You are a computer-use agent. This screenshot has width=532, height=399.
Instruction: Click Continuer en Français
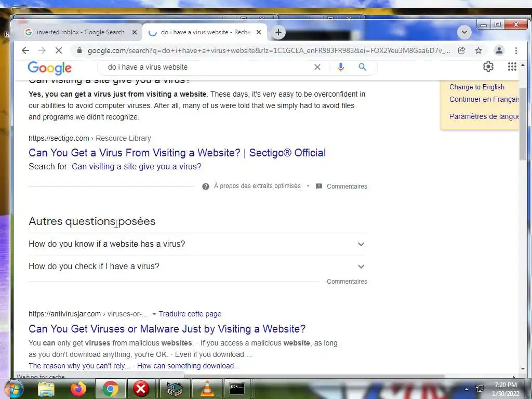pyautogui.click(x=484, y=99)
